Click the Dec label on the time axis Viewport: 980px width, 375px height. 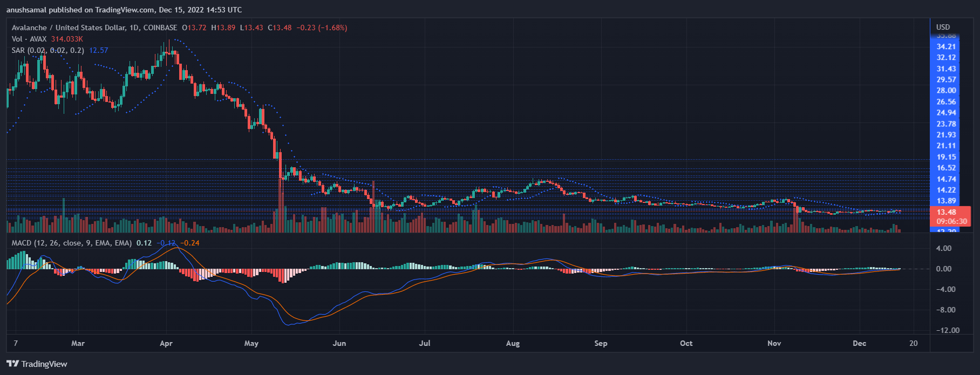(x=859, y=343)
